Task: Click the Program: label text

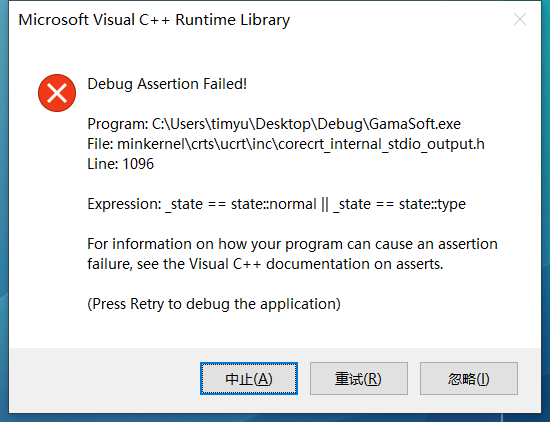Action: tap(118, 124)
